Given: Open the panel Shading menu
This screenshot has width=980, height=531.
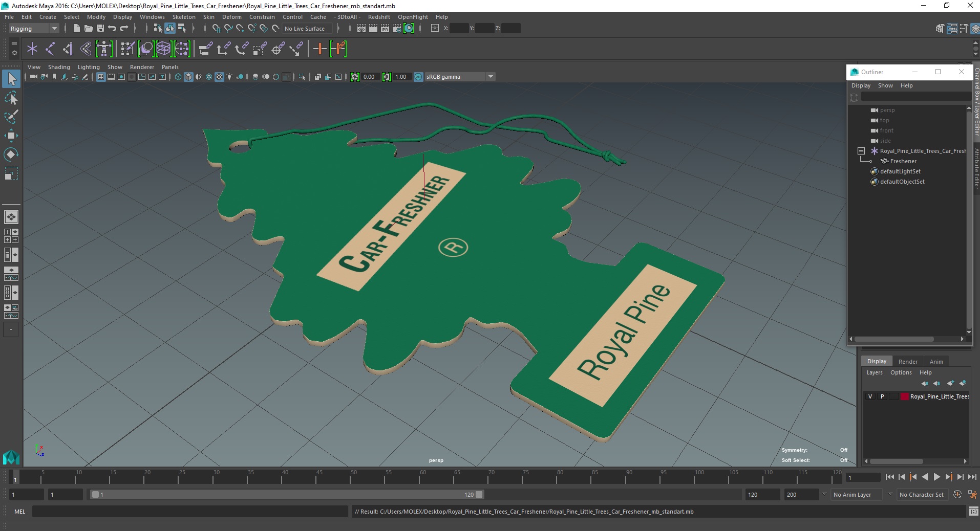Looking at the screenshot, I should tap(59, 67).
